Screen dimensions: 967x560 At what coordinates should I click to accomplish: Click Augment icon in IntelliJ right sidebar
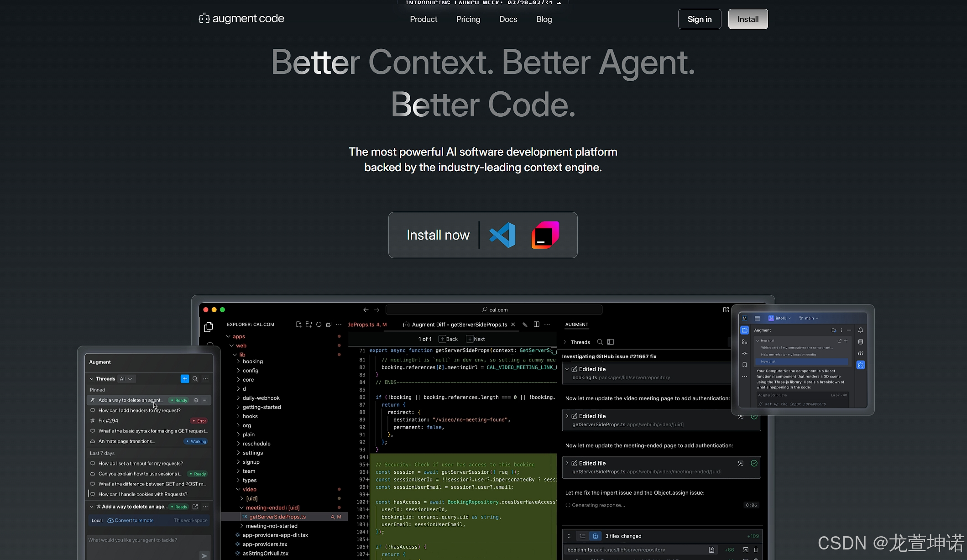coord(861,365)
